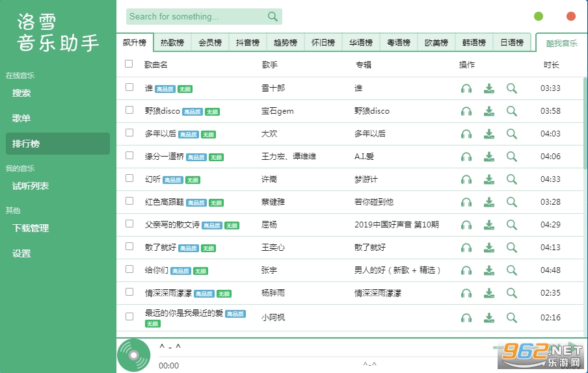Switch to the 韩语榜 tab

click(474, 42)
